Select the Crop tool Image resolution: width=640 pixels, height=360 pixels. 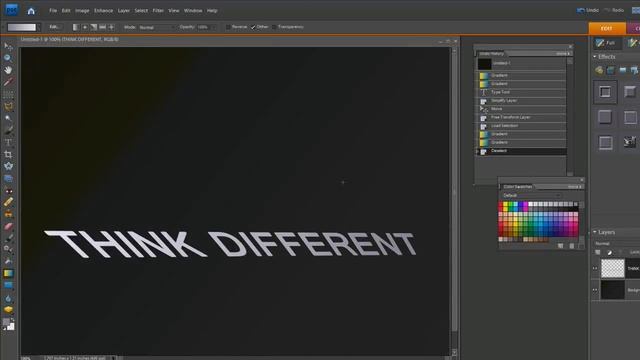click(x=8, y=154)
